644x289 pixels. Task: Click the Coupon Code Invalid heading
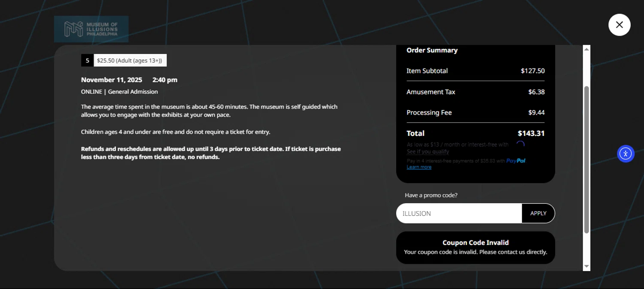(476, 243)
